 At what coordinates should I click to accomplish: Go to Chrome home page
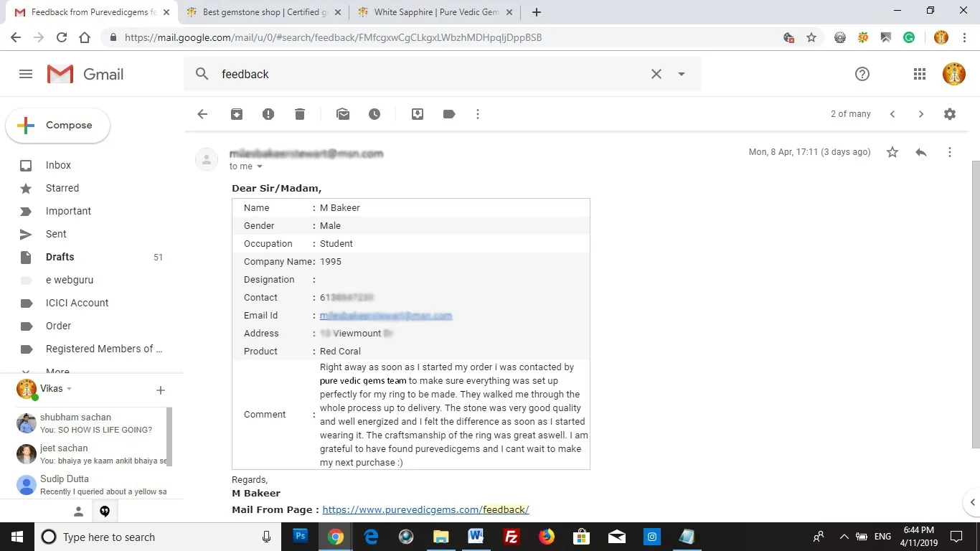coord(85,37)
